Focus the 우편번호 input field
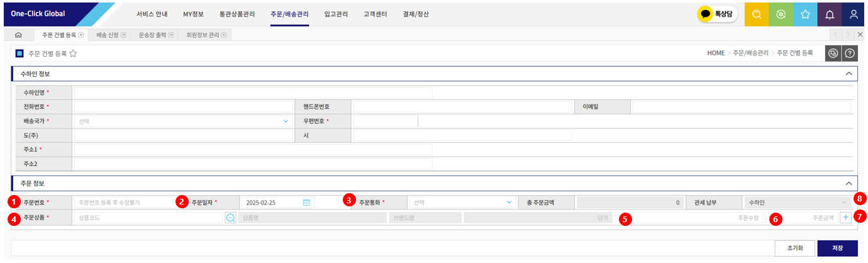This screenshot has width=868, height=263. (386, 121)
